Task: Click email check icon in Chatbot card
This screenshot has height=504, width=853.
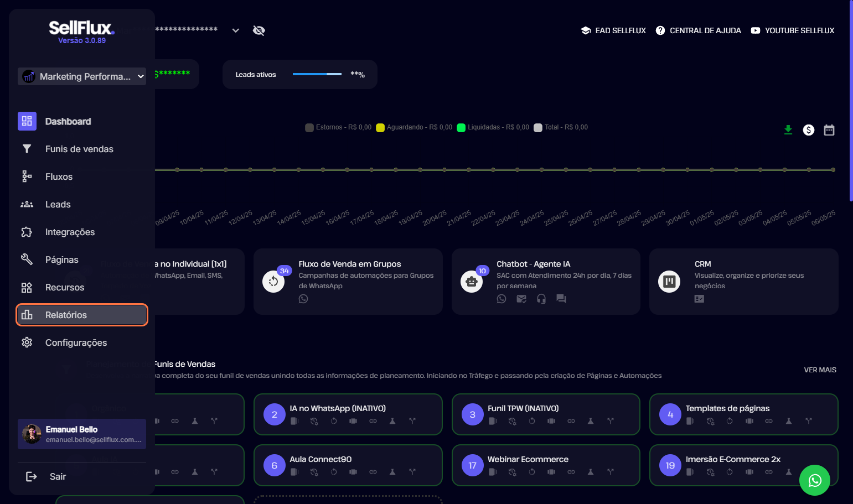Action: coord(521,299)
